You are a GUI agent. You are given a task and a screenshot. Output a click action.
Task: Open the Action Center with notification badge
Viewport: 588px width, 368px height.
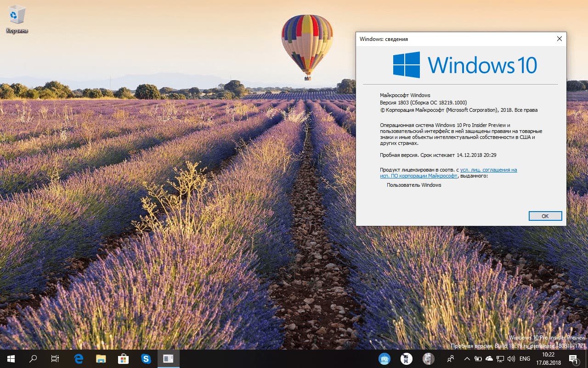click(x=573, y=358)
